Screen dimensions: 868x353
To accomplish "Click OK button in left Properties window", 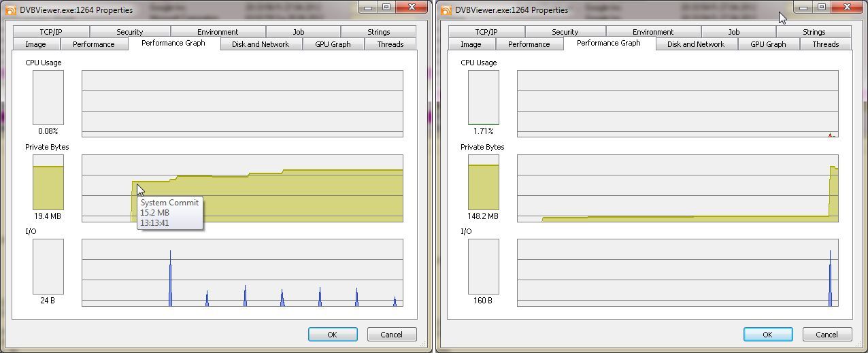I will coord(333,335).
